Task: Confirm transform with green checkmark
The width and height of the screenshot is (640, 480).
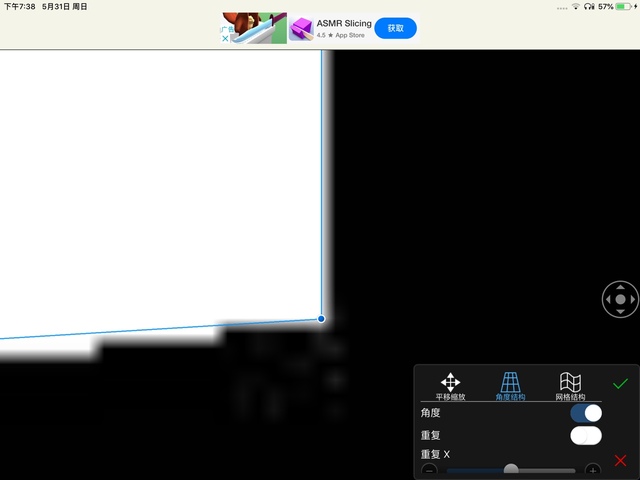Action: click(x=621, y=383)
